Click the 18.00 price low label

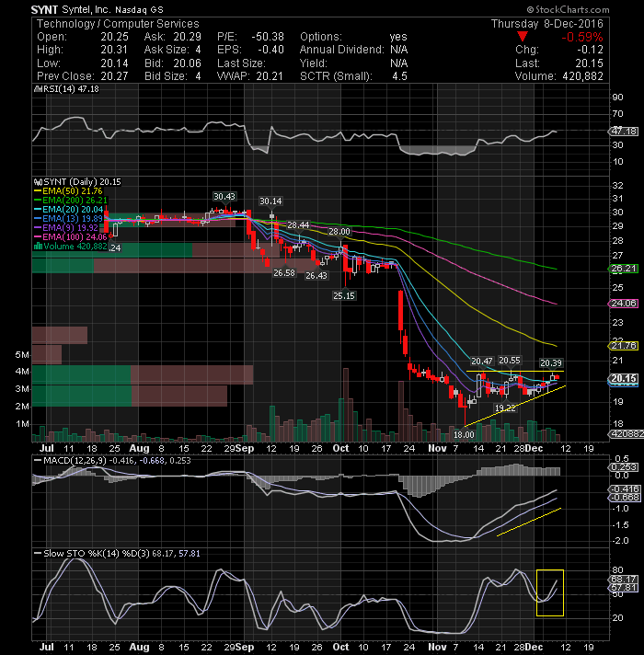pos(464,435)
